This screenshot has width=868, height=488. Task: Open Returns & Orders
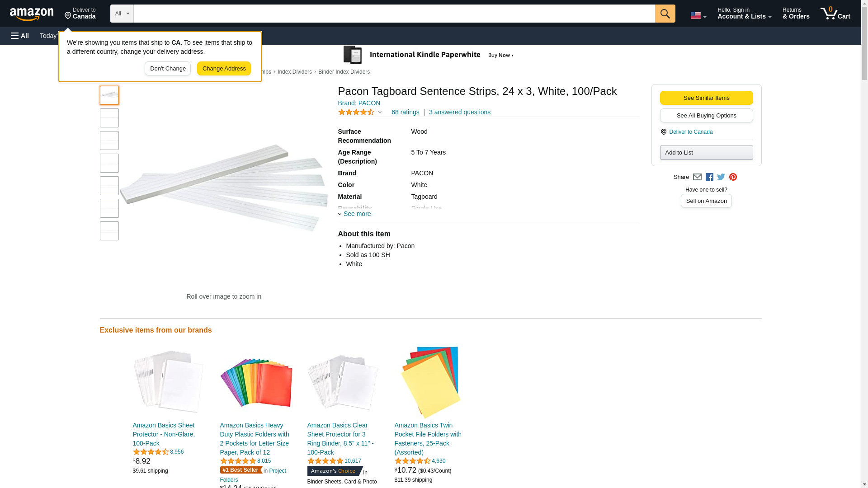point(796,14)
